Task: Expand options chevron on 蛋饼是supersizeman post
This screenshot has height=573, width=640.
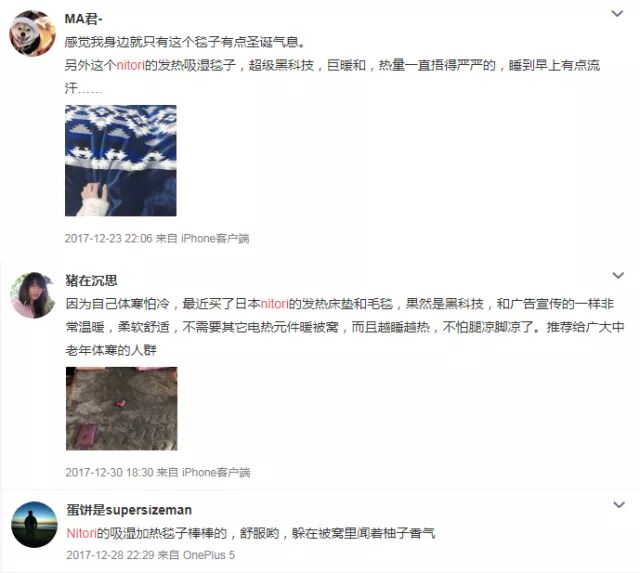Action: point(619,505)
